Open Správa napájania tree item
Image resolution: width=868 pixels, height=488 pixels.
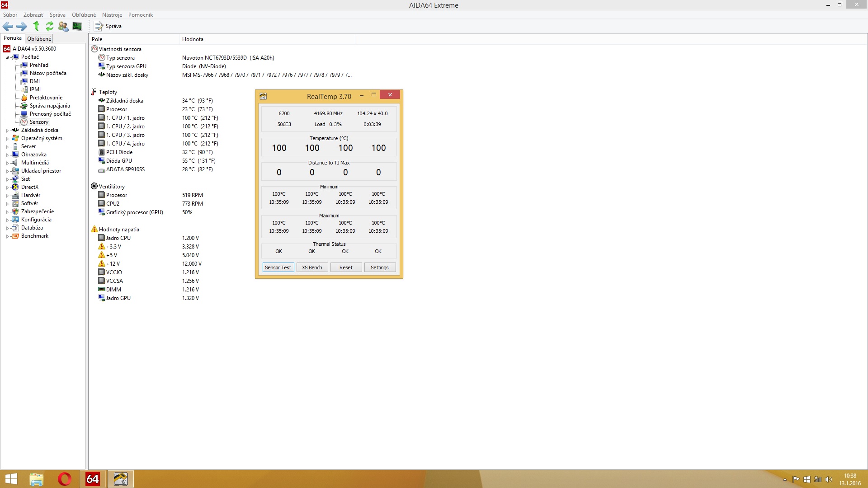50,106
